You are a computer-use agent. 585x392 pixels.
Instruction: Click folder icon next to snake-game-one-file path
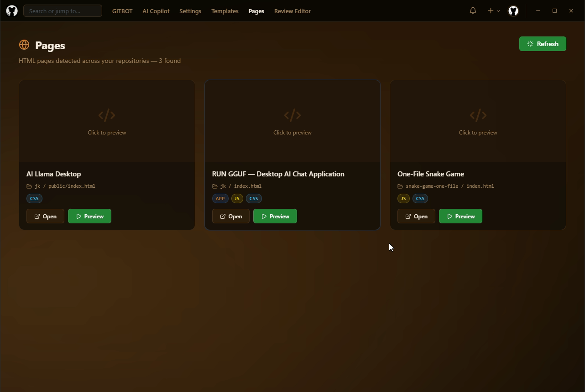pyautogui.click(x=400, y=186)
